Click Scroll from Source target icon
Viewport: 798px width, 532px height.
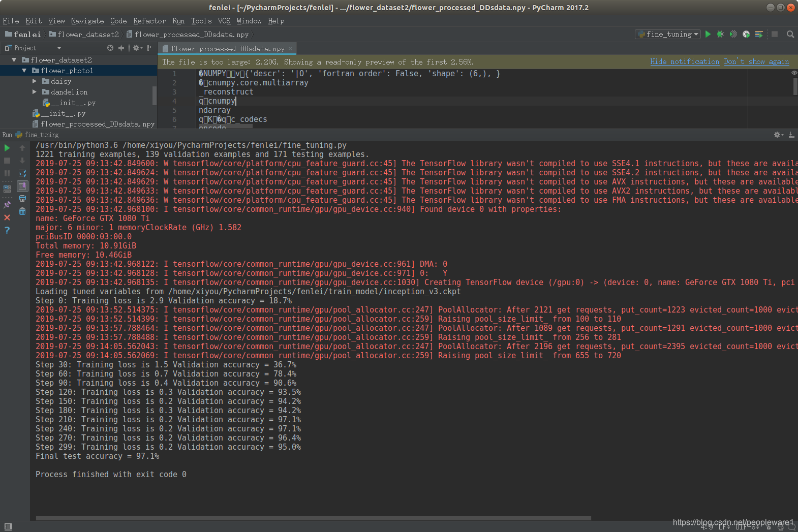110,48
